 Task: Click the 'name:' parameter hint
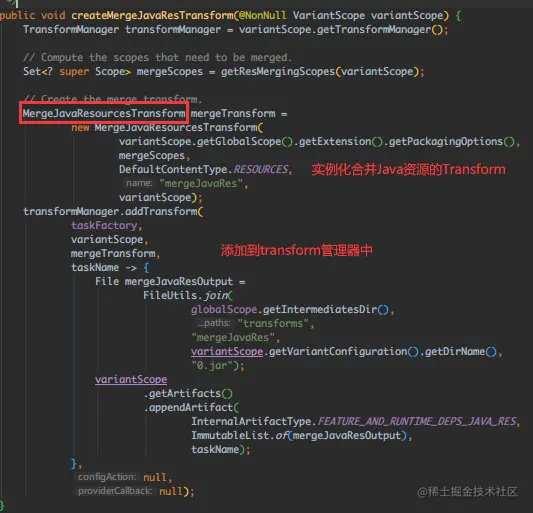139,184
